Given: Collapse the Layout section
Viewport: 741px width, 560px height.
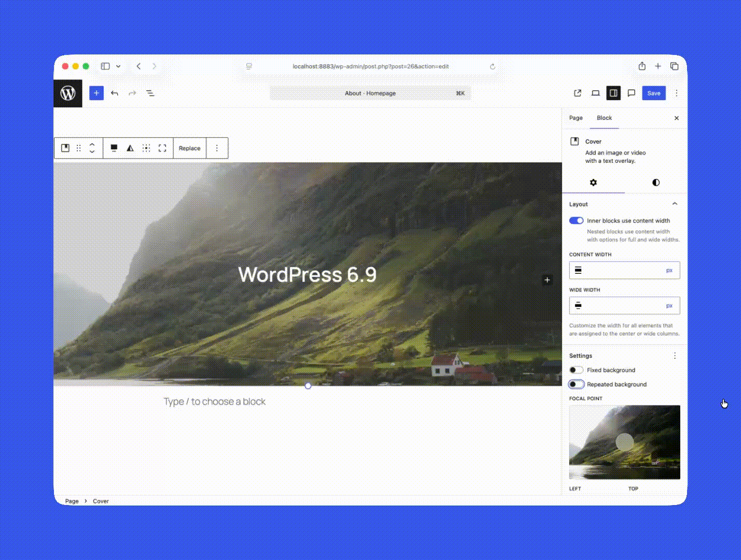Looking at the screenshot, I should [x=675, y=204].
